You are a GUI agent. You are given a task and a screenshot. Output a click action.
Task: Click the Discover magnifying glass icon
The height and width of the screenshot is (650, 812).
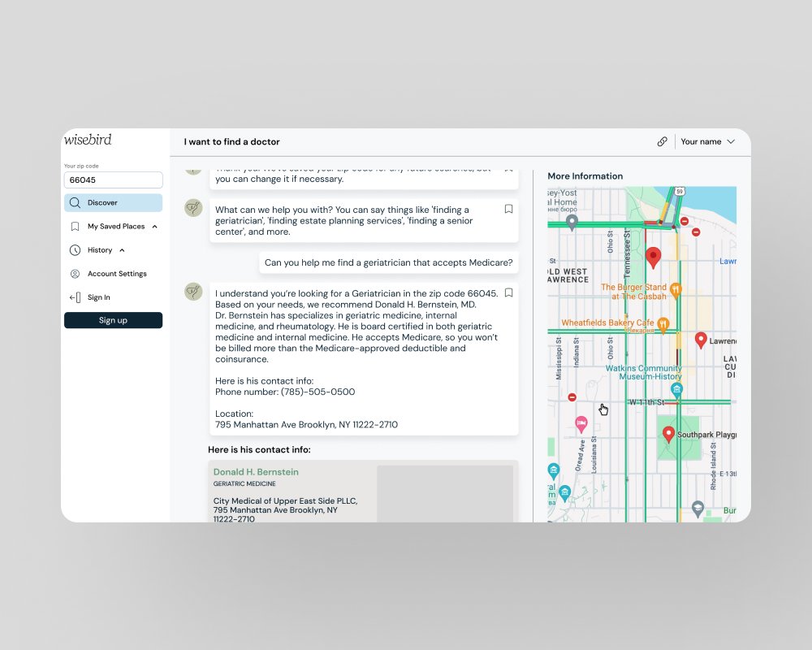pos(75,203)
